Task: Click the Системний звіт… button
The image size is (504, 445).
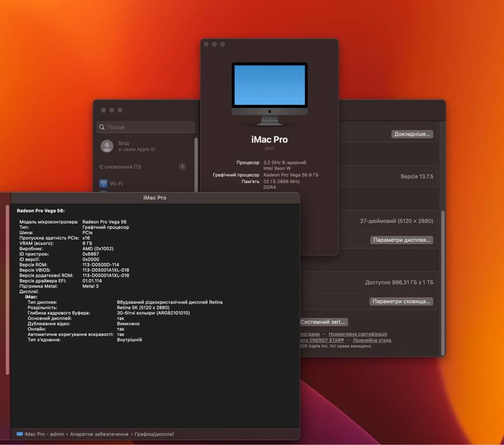Action: [x=323, y=322]
